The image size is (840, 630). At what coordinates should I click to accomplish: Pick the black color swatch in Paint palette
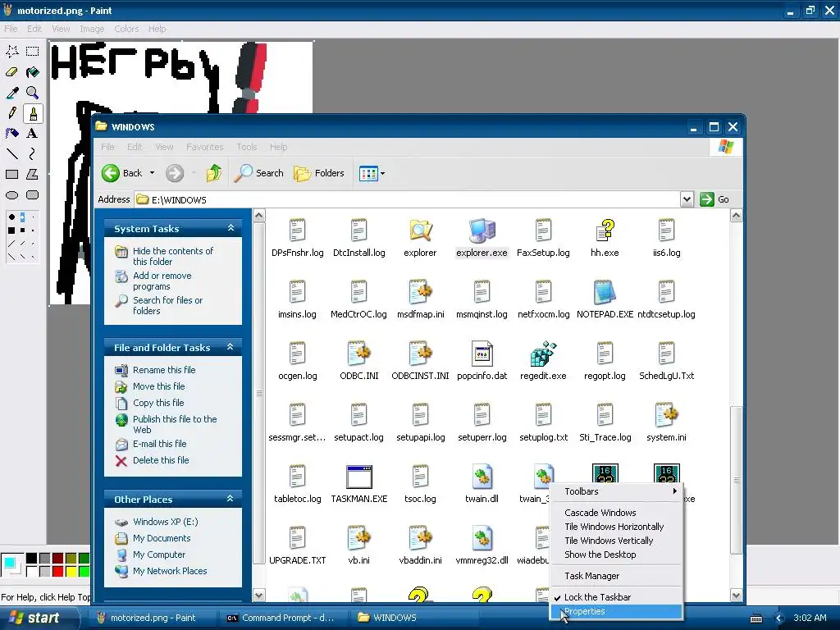32,558
